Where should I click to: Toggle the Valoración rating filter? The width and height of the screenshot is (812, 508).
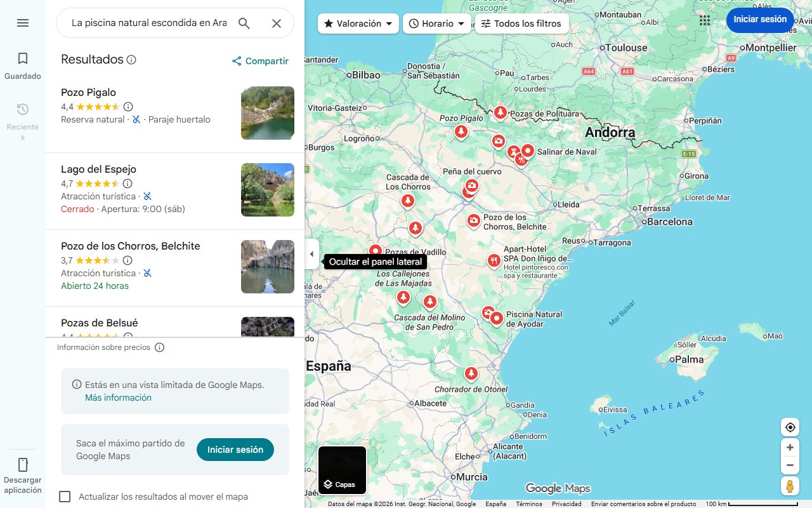coord(358,23)
